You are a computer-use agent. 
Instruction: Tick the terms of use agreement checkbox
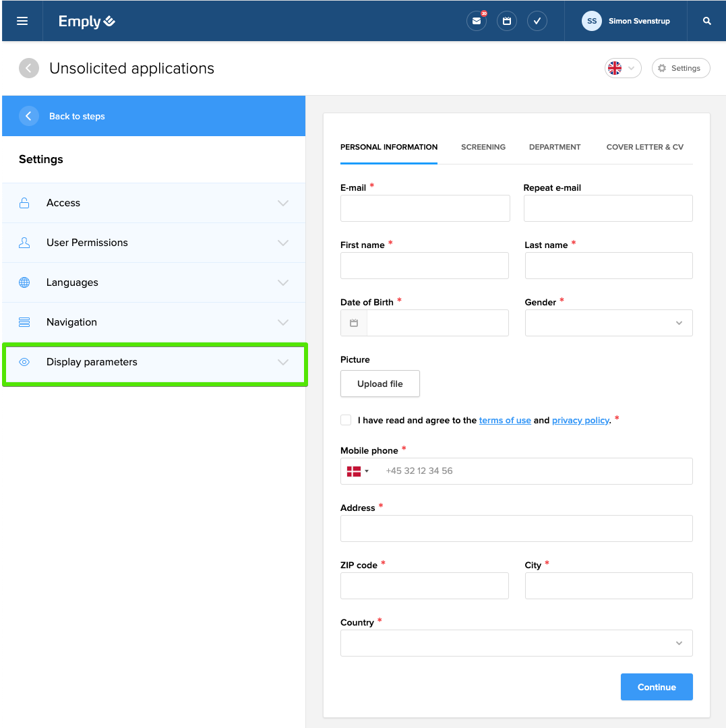point(346,420)
